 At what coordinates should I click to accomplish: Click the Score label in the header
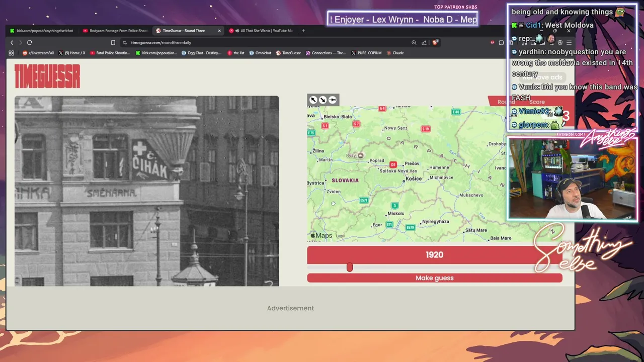(x=537, y=102)
